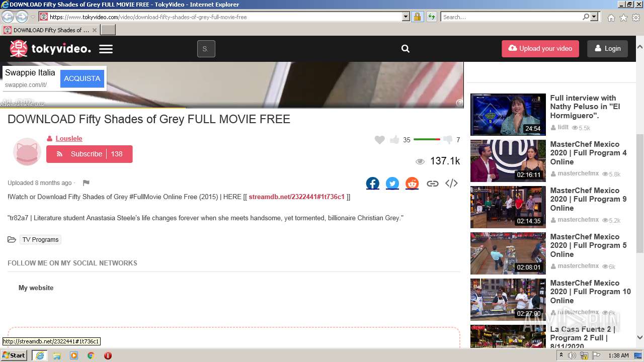Image resolution: width=644 pixels, height=362 pixels.
Task: Open the Opera taskbar icon
Action: tap(108, 355)
